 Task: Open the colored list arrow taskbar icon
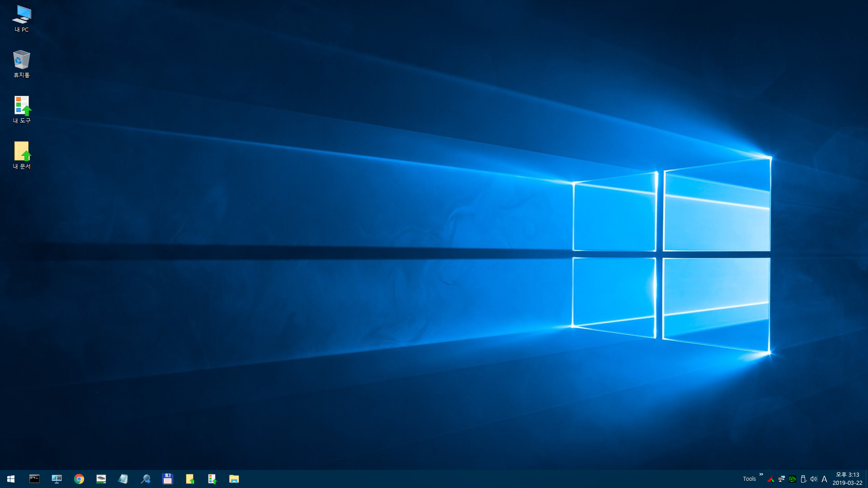(212, 479)
